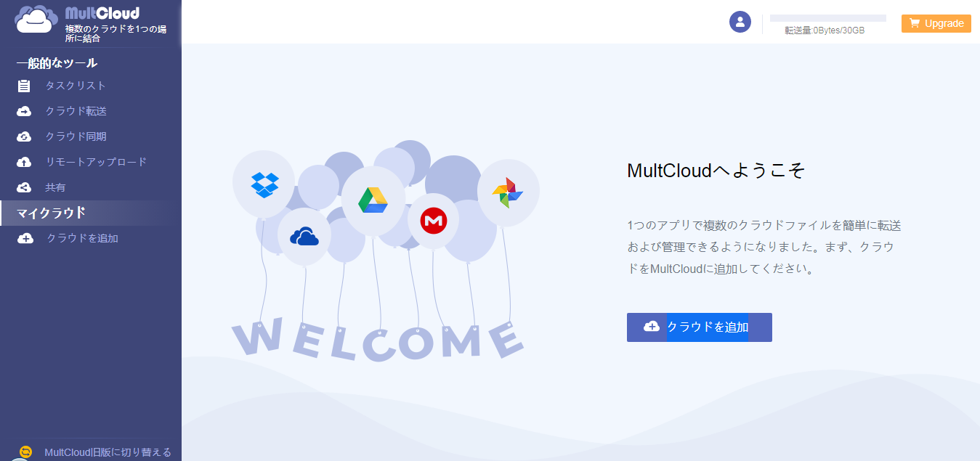Click the WELCOME banner letters
Viewport: 980px width, 461px height.
pyautogui.click(x=378, y=339)
